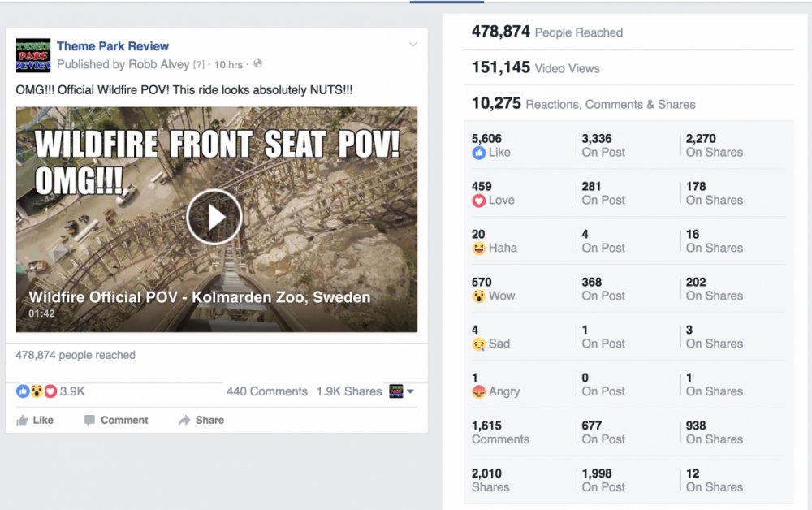View the 440 Comments on the post

click(266, 391)
